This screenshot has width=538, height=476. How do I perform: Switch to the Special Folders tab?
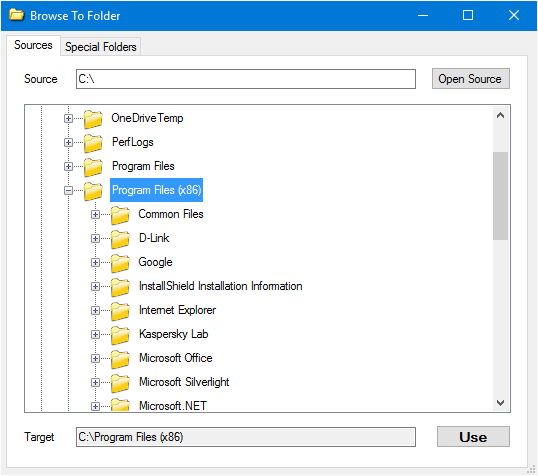101,47
